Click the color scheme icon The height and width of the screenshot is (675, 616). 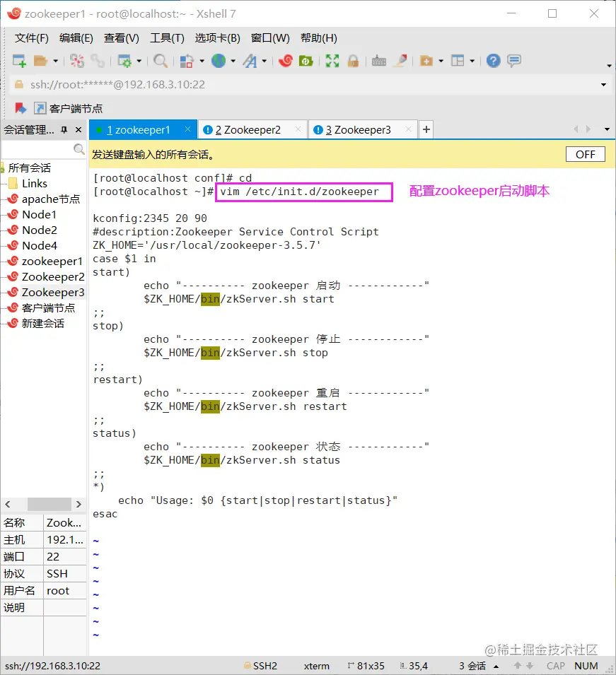click(186, 61)
